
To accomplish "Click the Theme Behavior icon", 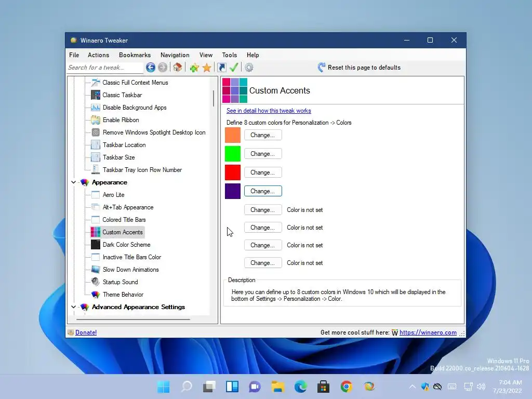I will [x=96, y=295].
